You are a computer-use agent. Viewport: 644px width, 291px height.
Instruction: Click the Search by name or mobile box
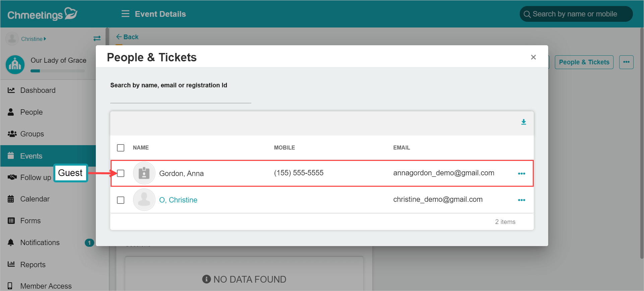[x=576, y=14]
